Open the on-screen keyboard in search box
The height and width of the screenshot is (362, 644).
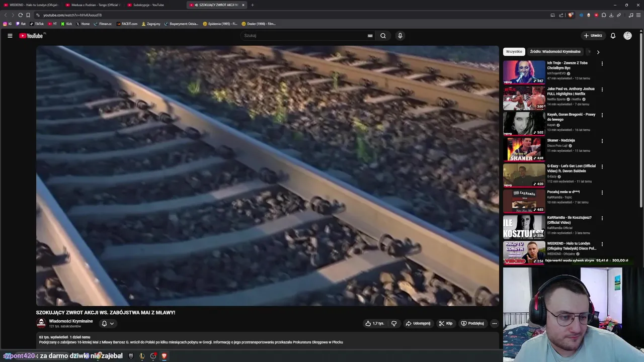click(x=370, y=36)
